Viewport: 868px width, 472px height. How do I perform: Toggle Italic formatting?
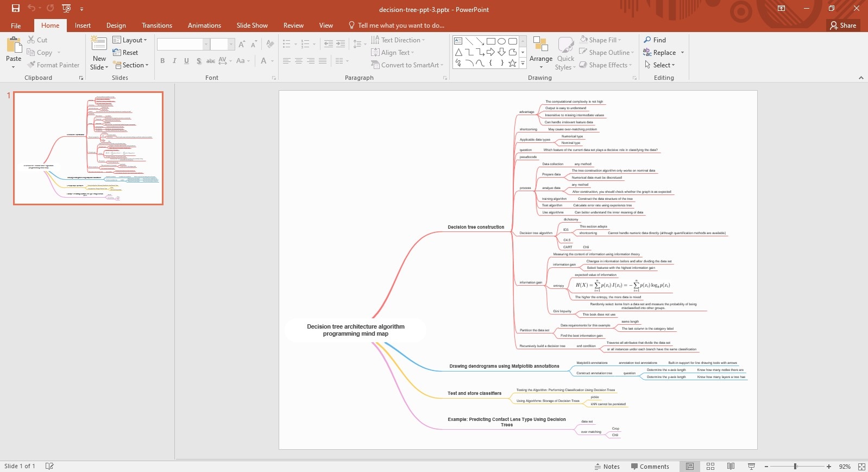point(174,61)
